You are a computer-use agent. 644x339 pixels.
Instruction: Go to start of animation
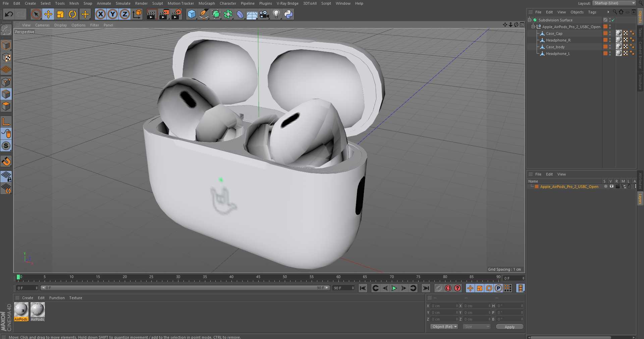pos(363,288)
